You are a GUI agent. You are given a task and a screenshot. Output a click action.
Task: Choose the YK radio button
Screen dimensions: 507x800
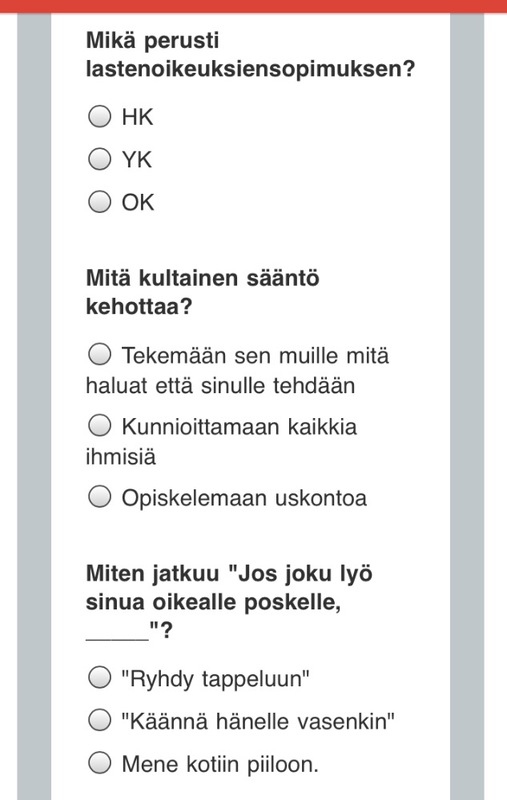(99, 159)
